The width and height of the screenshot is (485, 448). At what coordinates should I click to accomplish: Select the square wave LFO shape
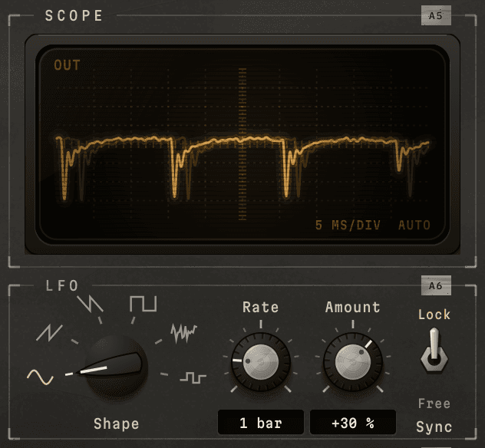144,304
